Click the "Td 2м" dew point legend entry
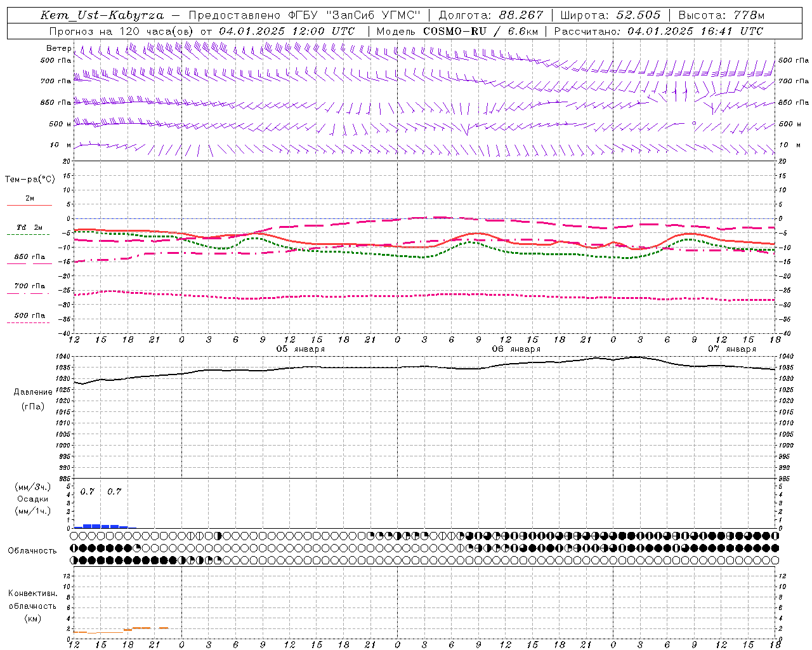 (x=30, y=227)
